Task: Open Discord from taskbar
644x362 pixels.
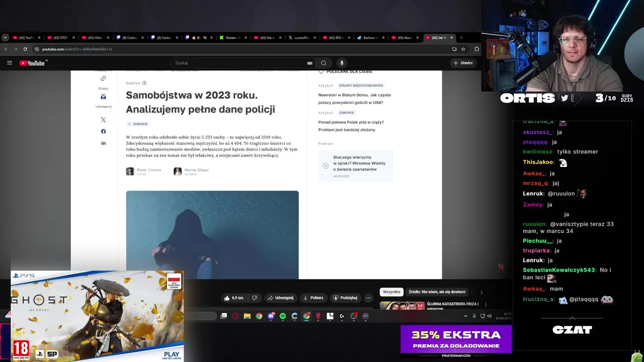Action: (271, 316)
